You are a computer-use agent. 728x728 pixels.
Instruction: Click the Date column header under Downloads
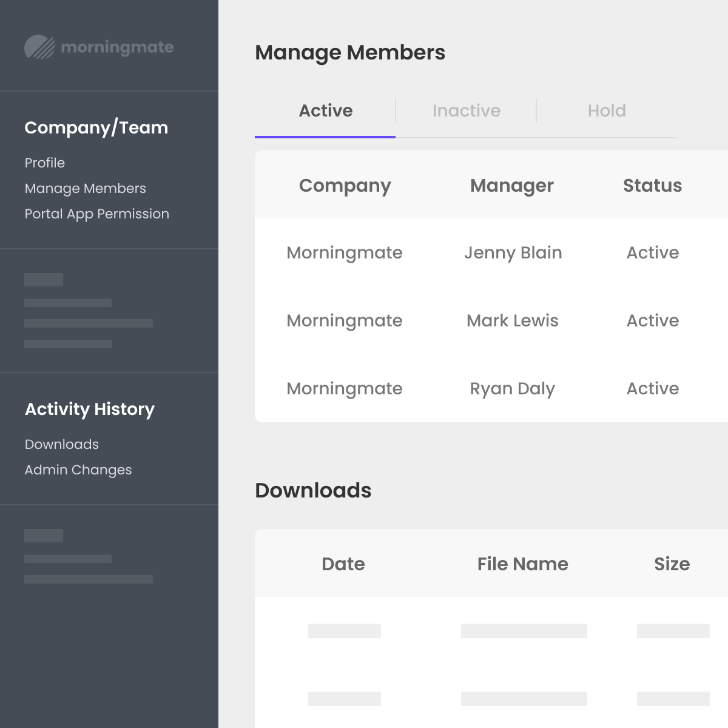pos(343,564)
